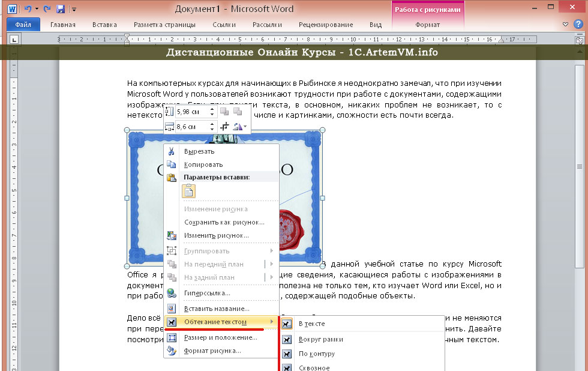Click the globe icon for Гиперссылка

click(172, 293)
